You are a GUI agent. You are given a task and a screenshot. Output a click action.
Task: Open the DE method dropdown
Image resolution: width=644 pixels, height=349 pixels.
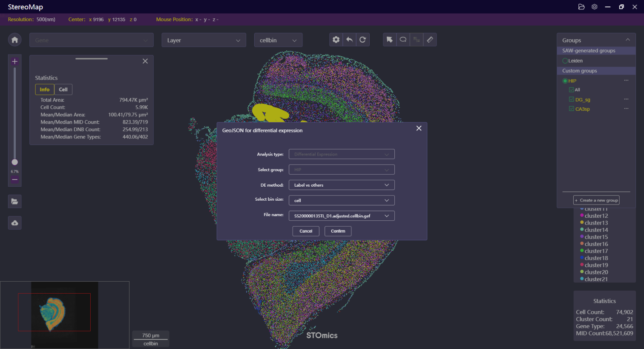coord(342,185)
